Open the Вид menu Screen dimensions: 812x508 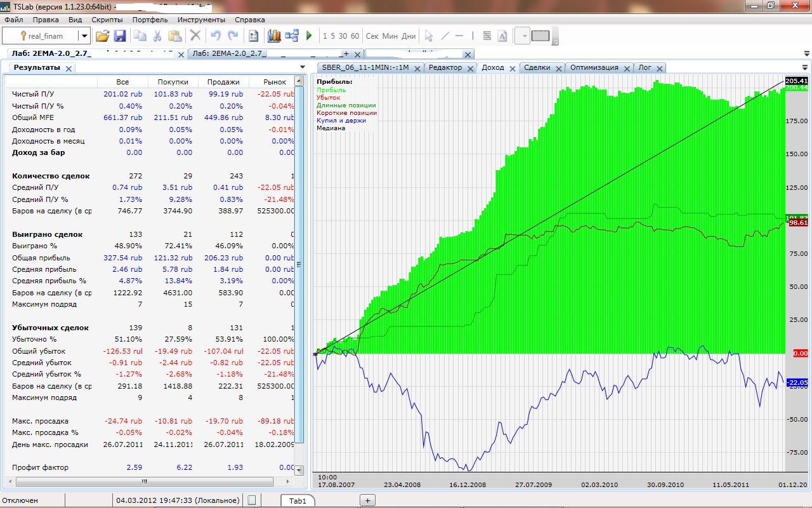click(x=75, y=20)
